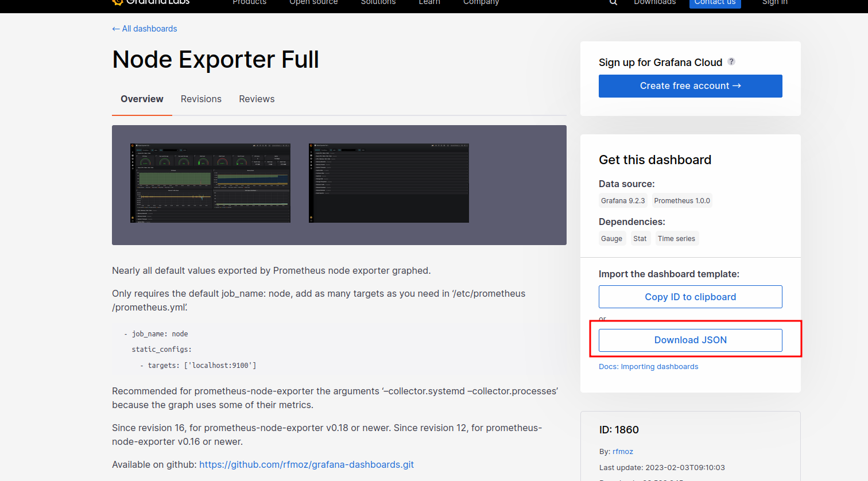
Task: Click the ID: 1860 text
Action: [x=619, y=430]
